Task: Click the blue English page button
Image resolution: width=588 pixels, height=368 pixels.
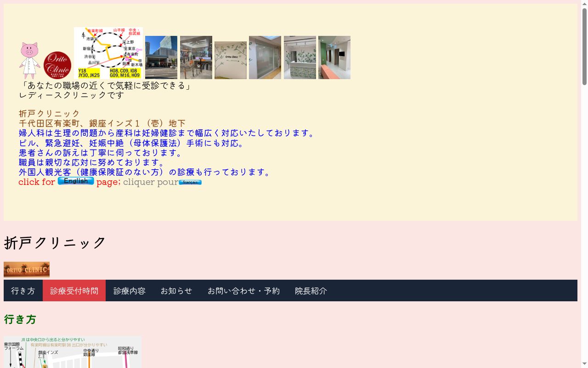Action: click(x=76, y=181)
